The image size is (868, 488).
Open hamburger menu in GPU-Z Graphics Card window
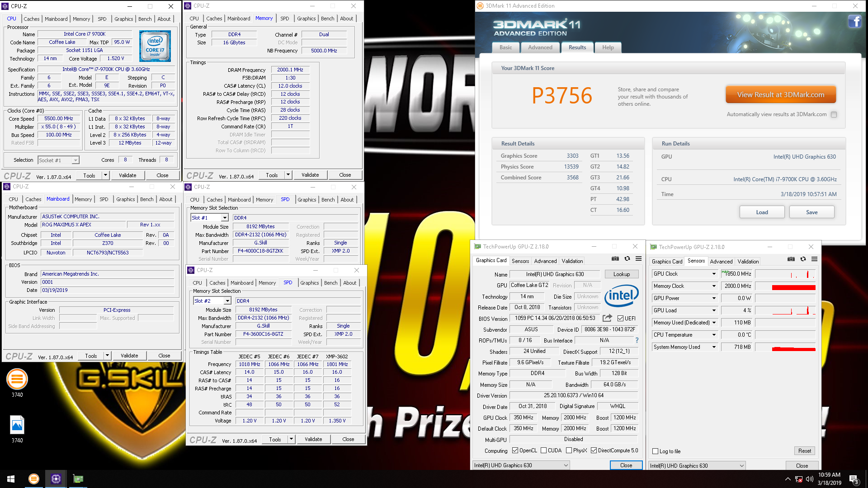click(x=638, y=259)
